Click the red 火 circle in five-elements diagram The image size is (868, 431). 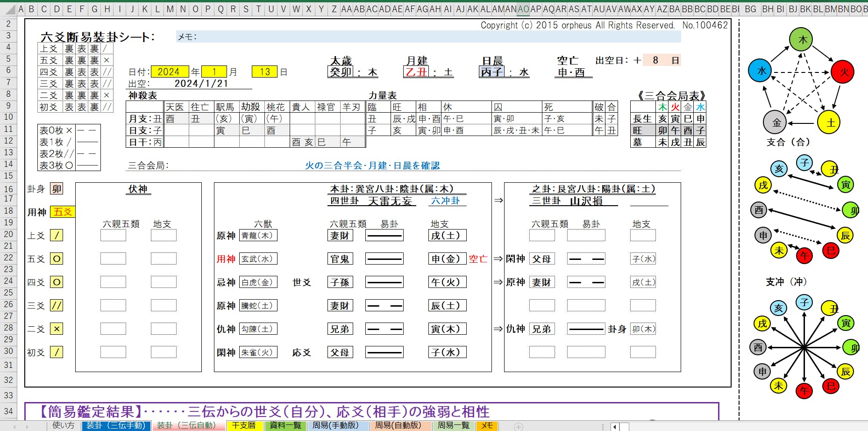tap(843, 72)
